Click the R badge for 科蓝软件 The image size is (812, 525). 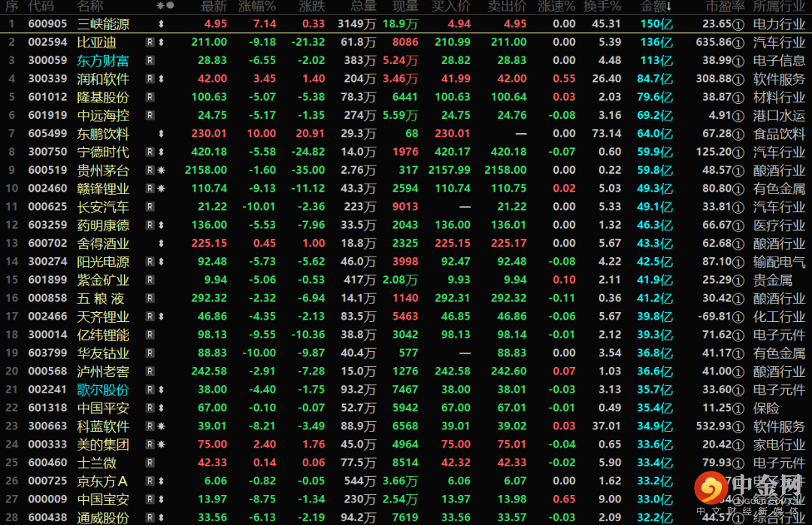pyautogui.click(x=150, y=426)
